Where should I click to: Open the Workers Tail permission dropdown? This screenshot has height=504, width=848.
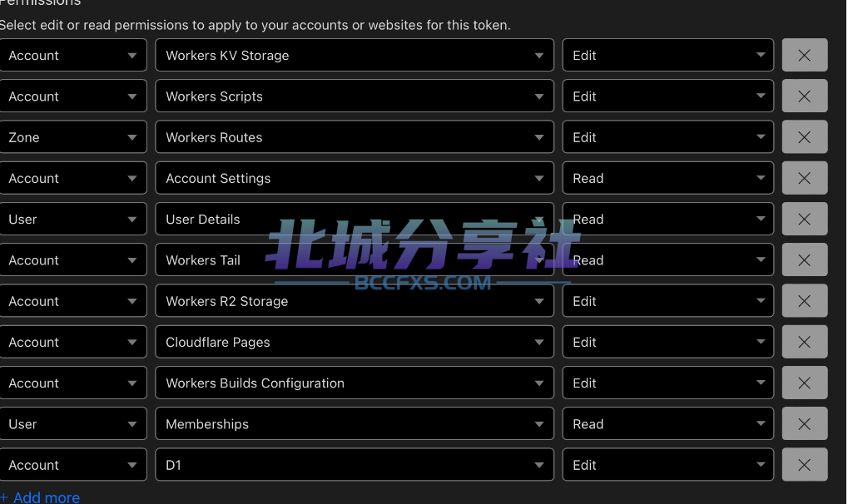click(355, 260)
